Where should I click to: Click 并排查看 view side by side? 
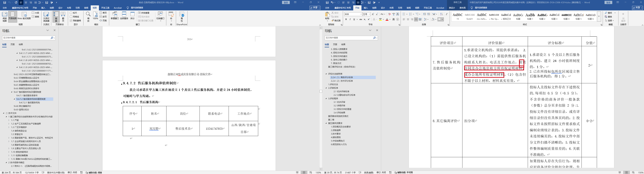click(x=144, y=13)
